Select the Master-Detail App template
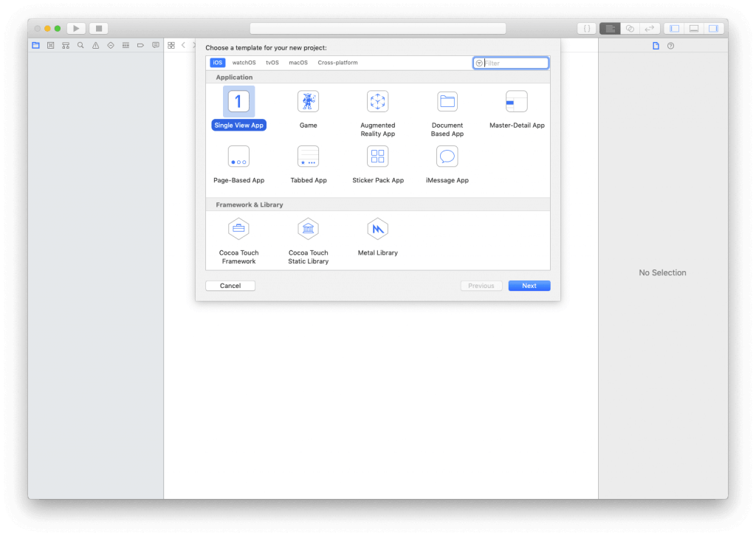The width and height of the screenshot is (756, 536). (x=515, y=101)
